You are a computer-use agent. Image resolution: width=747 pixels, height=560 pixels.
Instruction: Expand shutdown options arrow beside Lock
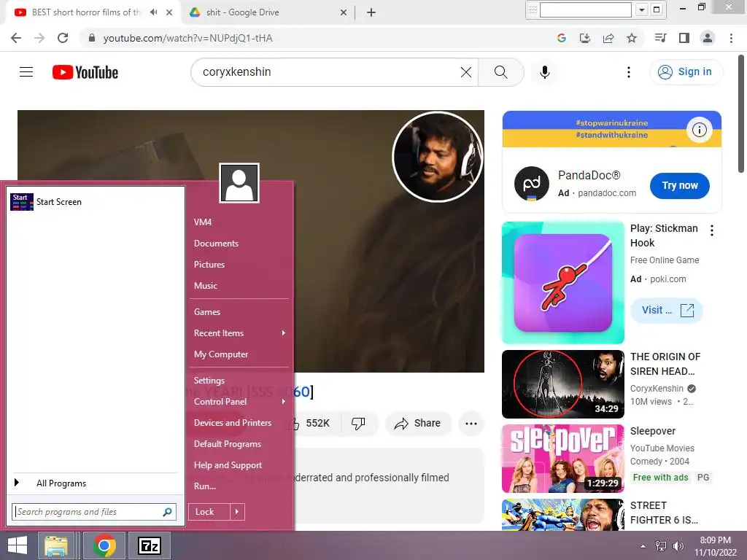[x=237, y=512]
